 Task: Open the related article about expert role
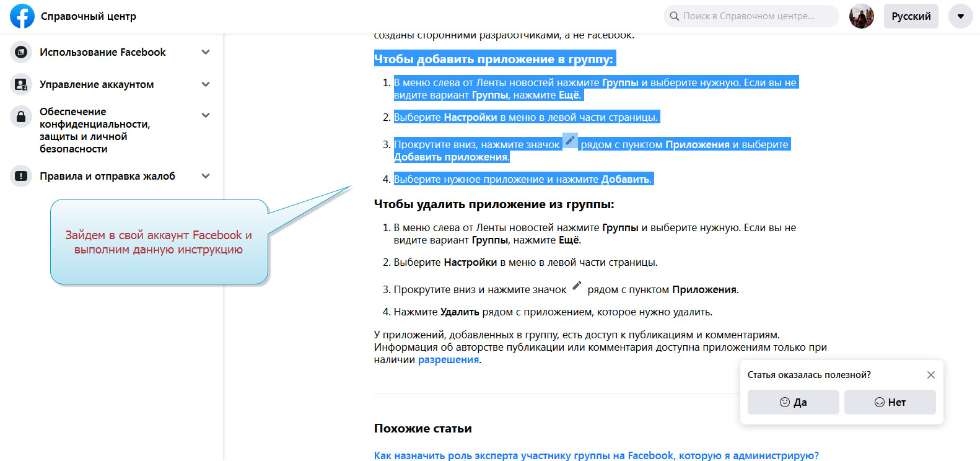(596, 455)
